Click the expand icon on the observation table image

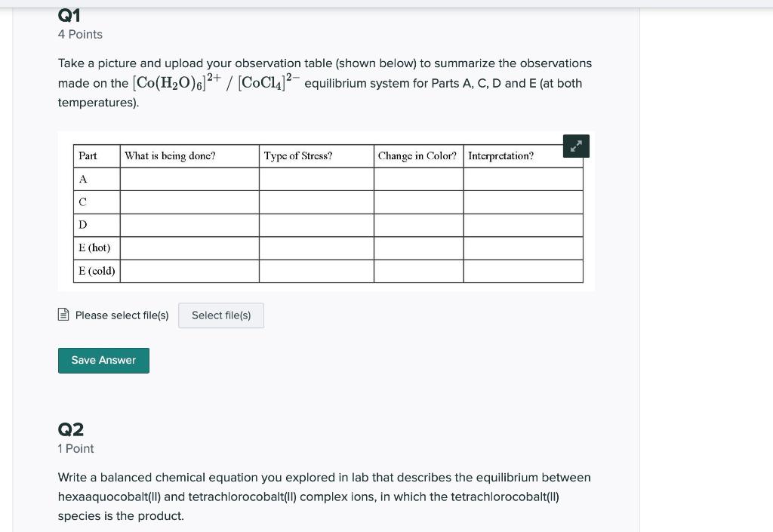576,146
